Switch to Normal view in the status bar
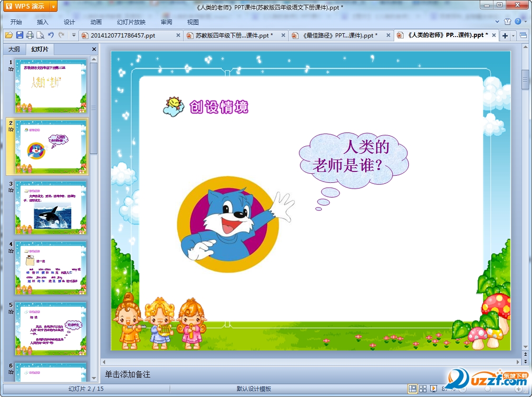The image size is (532, 397). point(413,388)
